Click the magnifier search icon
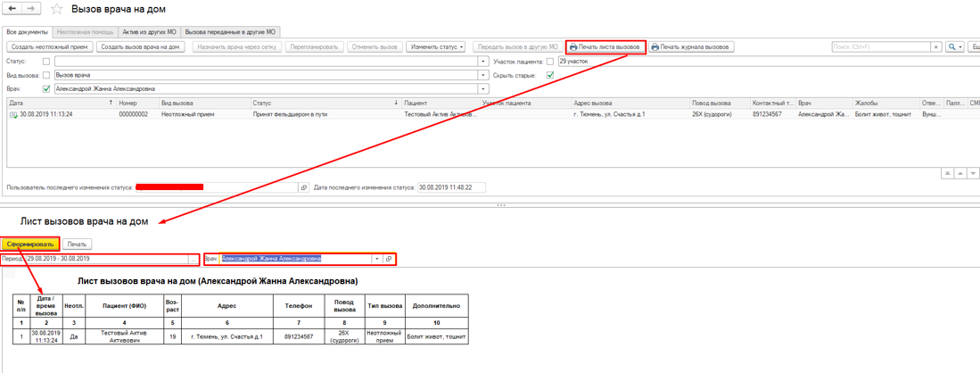This screenshot has height=373, width=980. point(952,47)
